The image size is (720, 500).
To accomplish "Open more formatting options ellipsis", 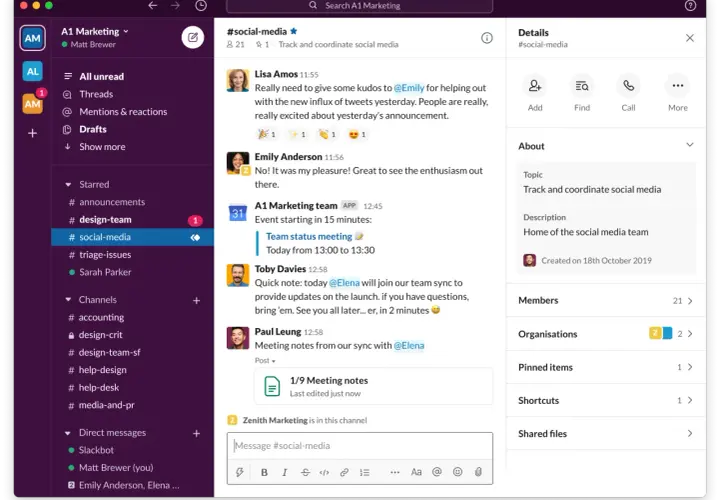I will click(395, 472).
